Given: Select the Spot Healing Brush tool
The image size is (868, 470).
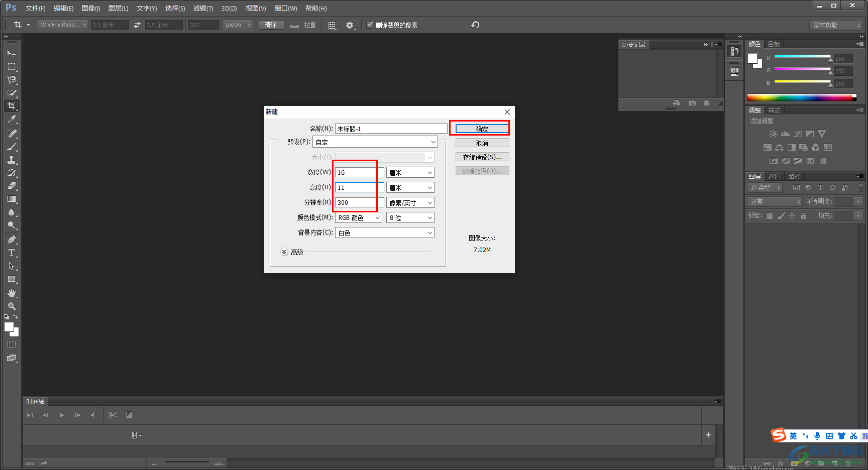Looking at the screenshot, I should coord(12,134).
